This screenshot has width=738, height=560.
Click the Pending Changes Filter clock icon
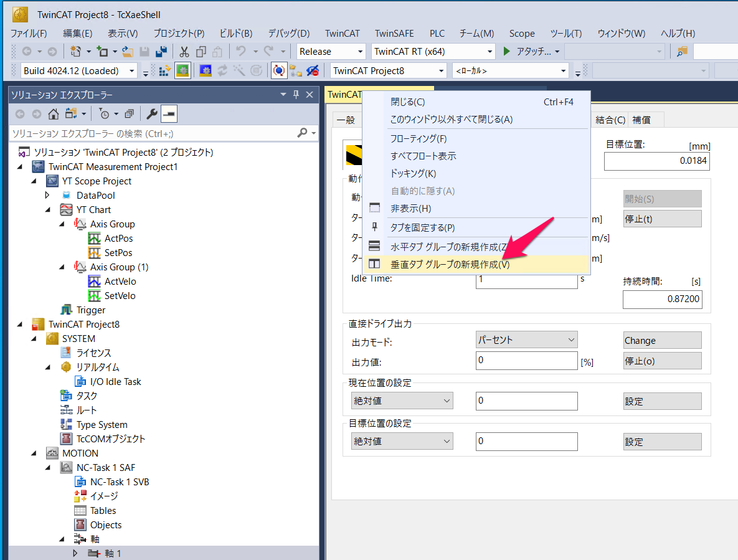pos(105,114)
